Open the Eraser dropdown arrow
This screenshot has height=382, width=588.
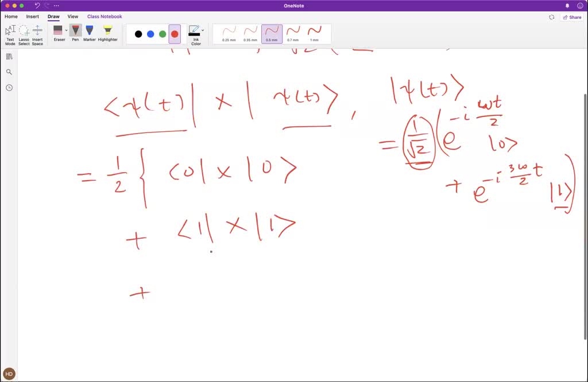point(66,30)
